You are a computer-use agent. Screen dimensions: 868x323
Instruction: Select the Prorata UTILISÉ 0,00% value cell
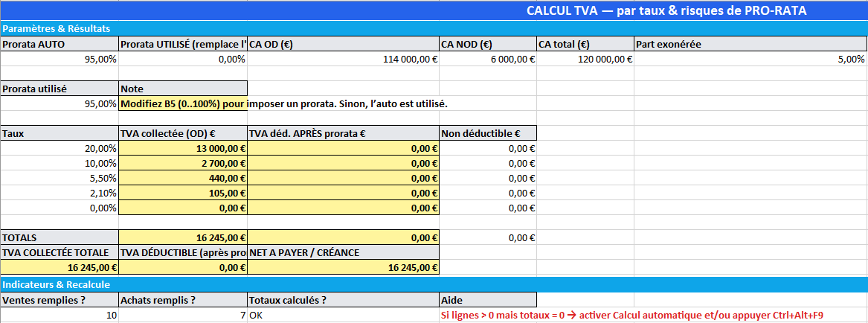(x=182, y=59)
